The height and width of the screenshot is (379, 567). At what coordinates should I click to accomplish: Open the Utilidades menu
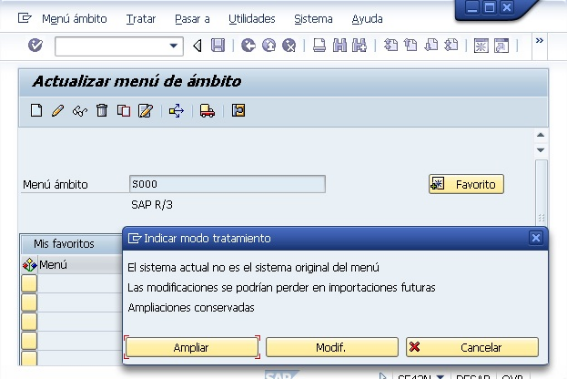252,19
